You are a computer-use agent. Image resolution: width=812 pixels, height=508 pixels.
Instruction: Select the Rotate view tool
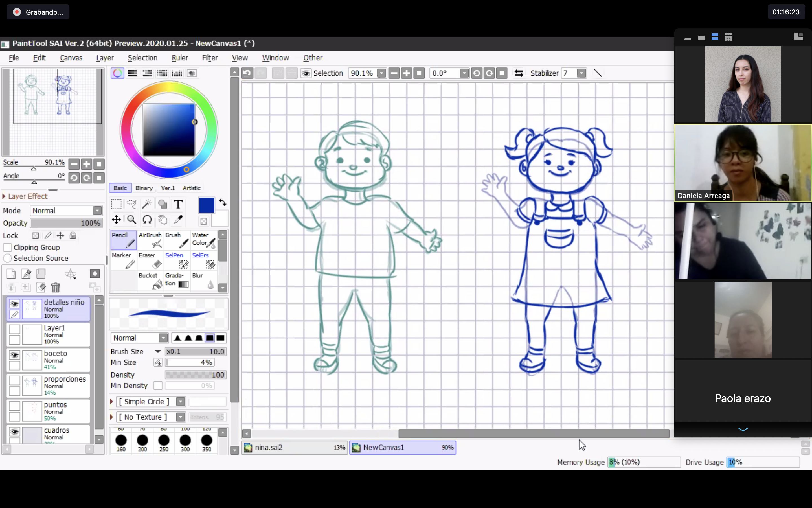pyautogui.click(x=147, y=220)
